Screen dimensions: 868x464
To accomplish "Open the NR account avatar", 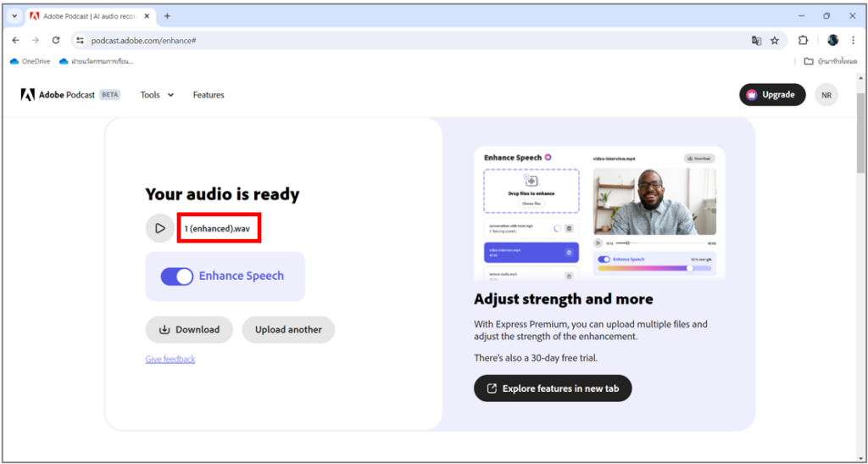I will (826, 95).
